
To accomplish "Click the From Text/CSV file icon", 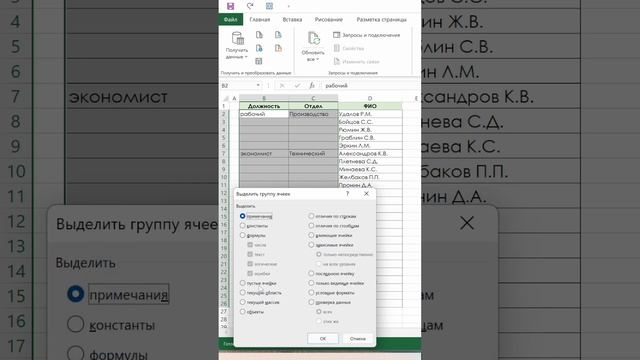I will click(259, 35).
